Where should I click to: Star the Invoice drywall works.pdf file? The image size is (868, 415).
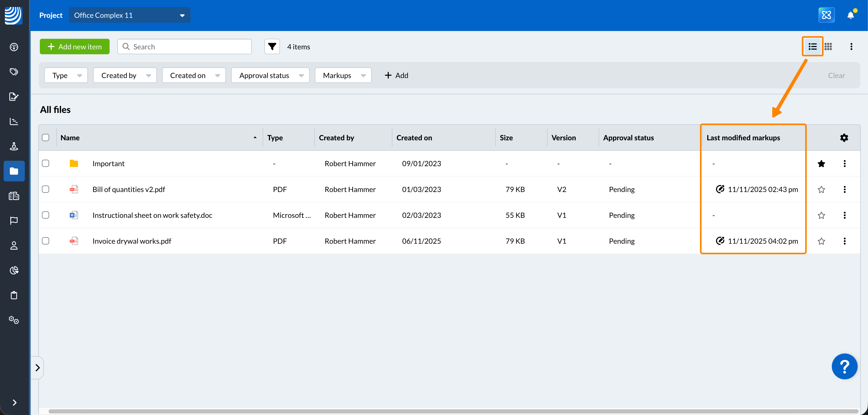pyautogui.click(x=821, y=241)
